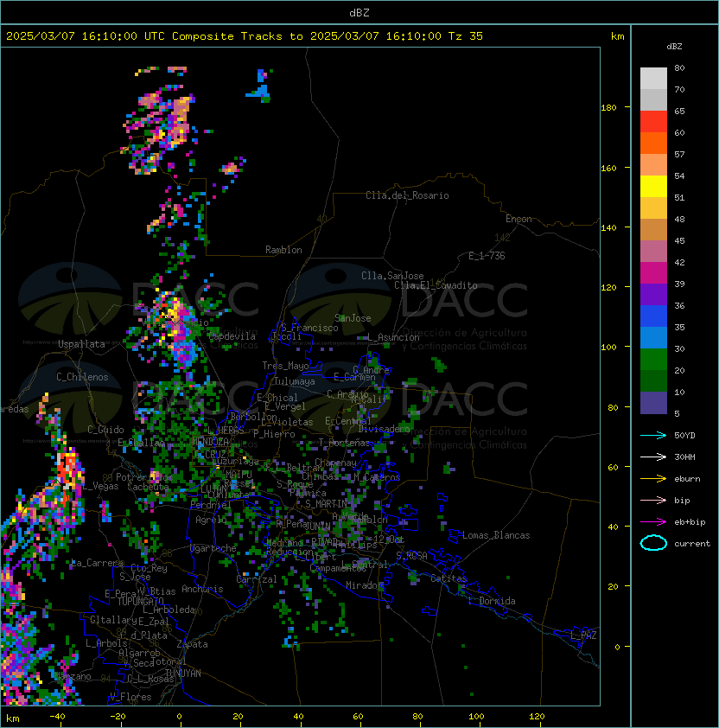Click the 'km' label at the top right of the header

coord(617,36)
